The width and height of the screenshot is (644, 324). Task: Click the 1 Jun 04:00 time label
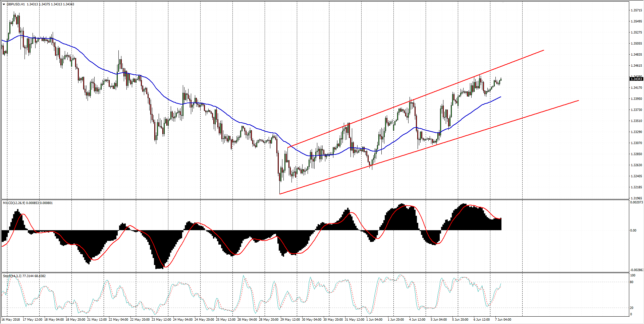tap(374, 320)
